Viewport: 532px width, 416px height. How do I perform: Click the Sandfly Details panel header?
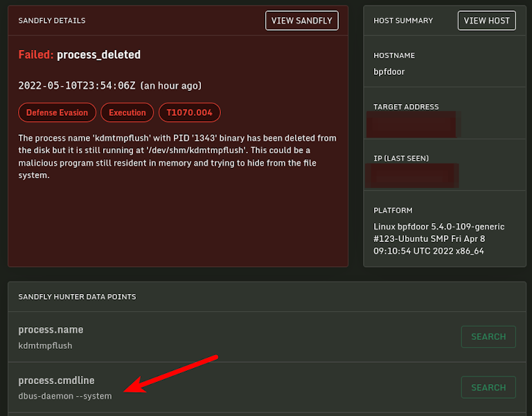[52, 21]
